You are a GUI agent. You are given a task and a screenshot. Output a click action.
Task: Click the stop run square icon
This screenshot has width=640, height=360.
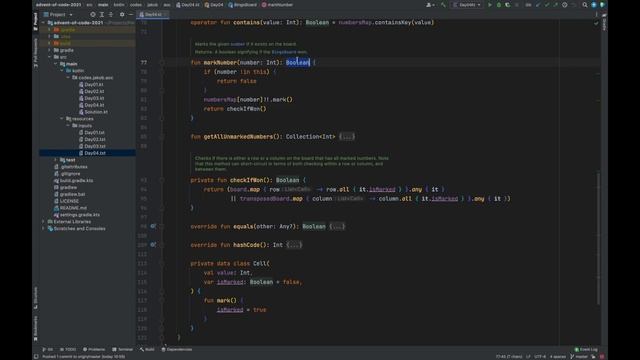(x=516, y=5)
